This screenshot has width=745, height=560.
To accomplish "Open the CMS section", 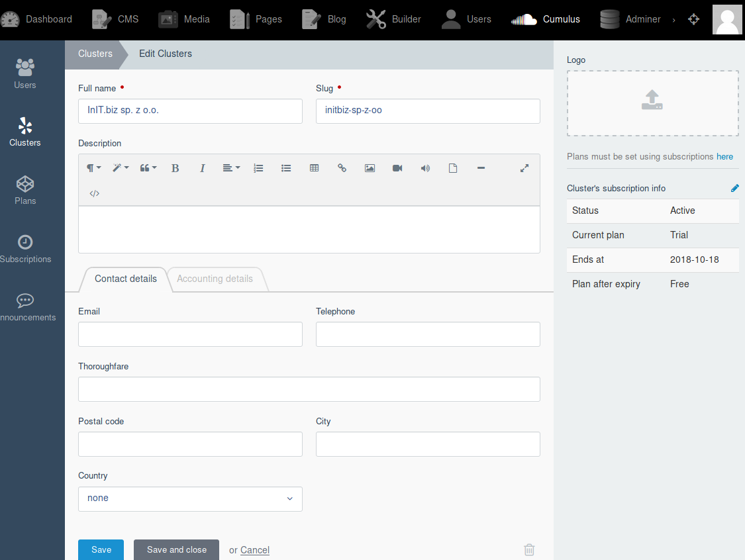I will [115, 19].
